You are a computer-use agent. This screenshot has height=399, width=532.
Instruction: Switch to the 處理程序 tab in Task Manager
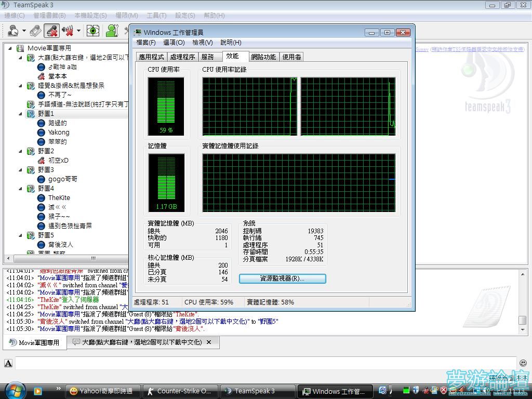point(182,57)
